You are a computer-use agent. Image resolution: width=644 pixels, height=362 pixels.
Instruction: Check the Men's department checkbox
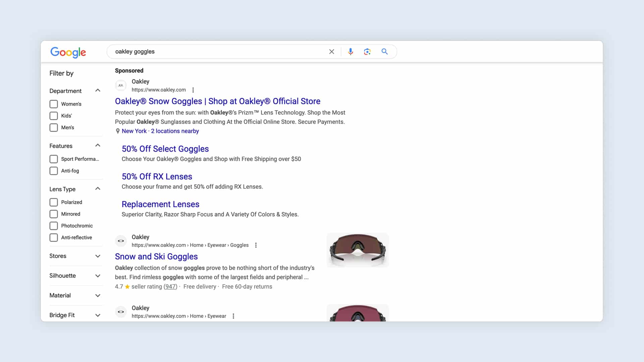coord(54,127)
